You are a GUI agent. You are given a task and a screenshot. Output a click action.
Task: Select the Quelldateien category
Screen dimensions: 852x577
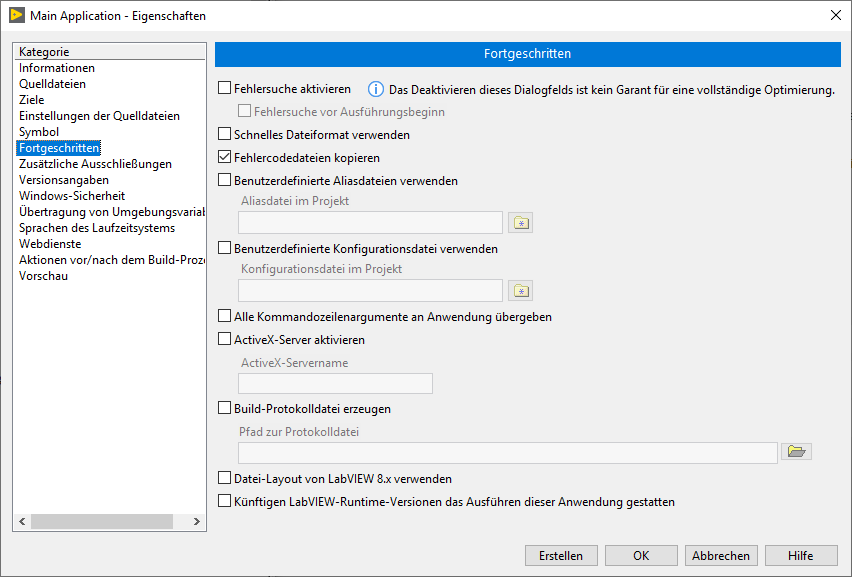(x=52, y=84)
